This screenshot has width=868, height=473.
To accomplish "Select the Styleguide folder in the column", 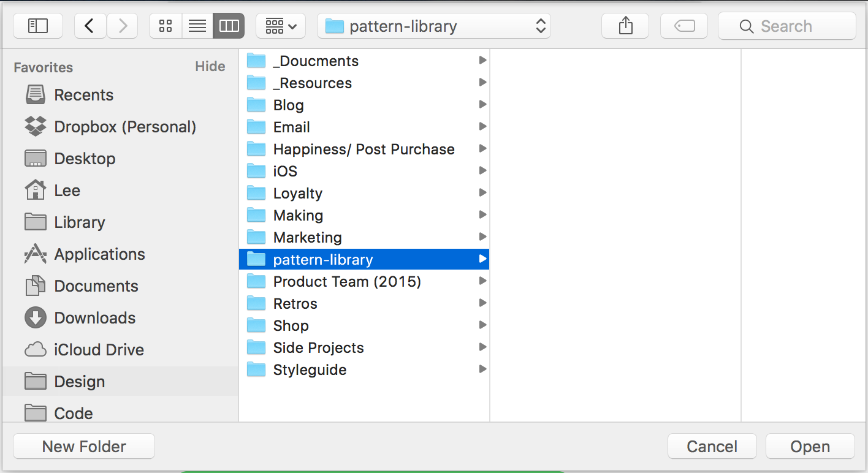I will 310,369.
